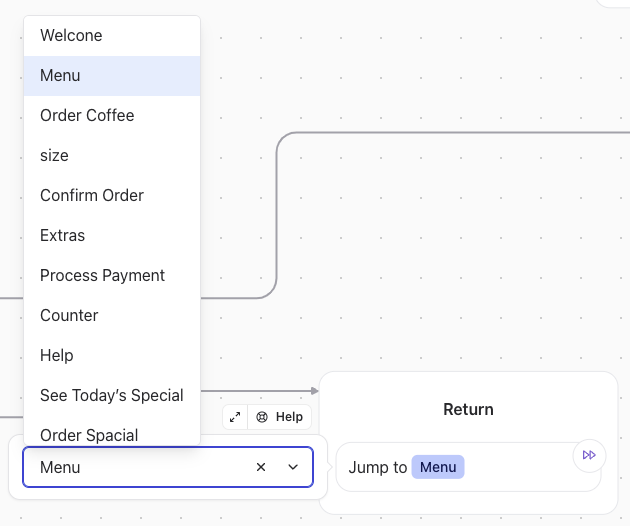
Task: Choose the highlighted Menu option in the list
Action: coord(112,76)
